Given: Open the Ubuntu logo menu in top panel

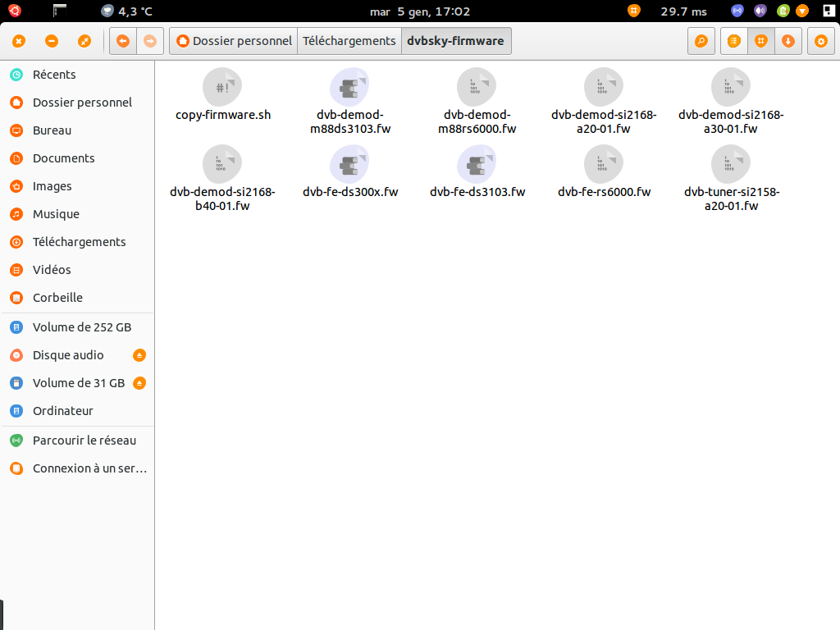Looking at the screenshot, I should [15, 11].
